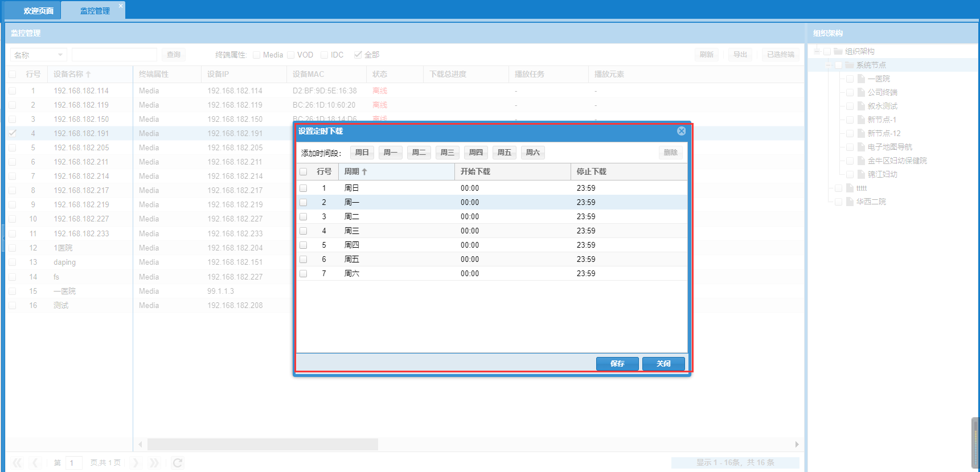Add 周日 time period
Viewport: 980px width, 472px height.
coord(362,153)
